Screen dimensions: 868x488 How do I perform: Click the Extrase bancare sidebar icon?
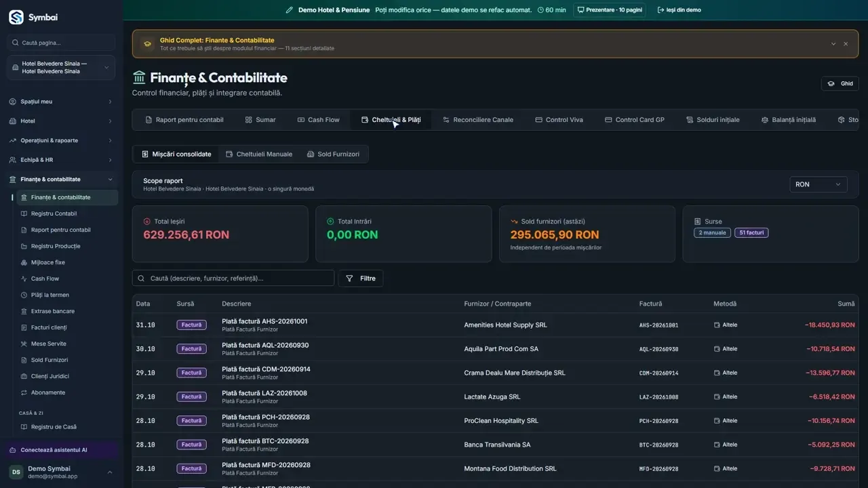point(24,311)
